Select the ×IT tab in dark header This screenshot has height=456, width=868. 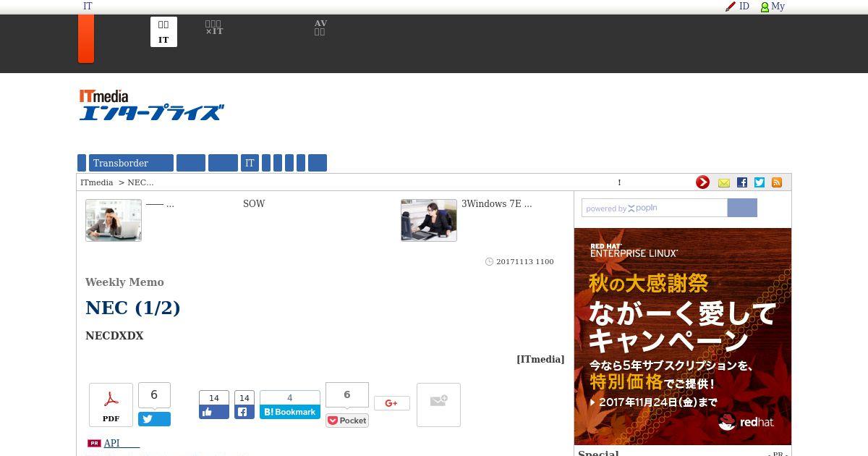click(214, 28)
